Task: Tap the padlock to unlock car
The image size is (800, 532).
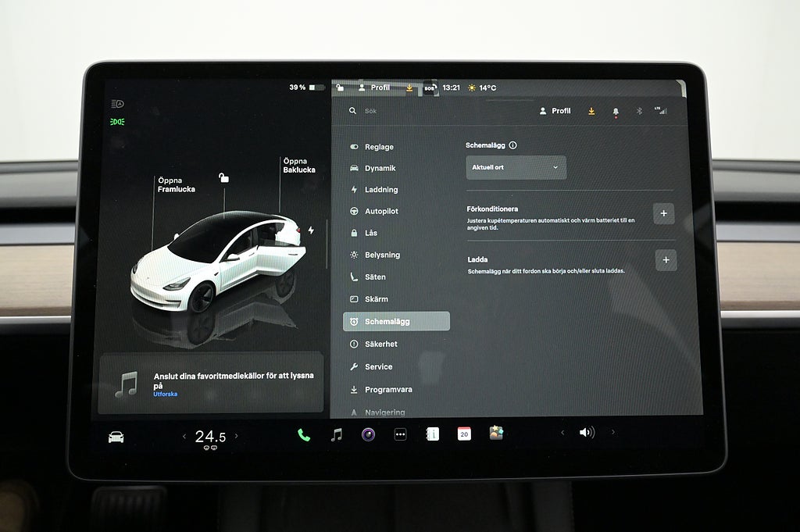Action: (x=223, y=178)
